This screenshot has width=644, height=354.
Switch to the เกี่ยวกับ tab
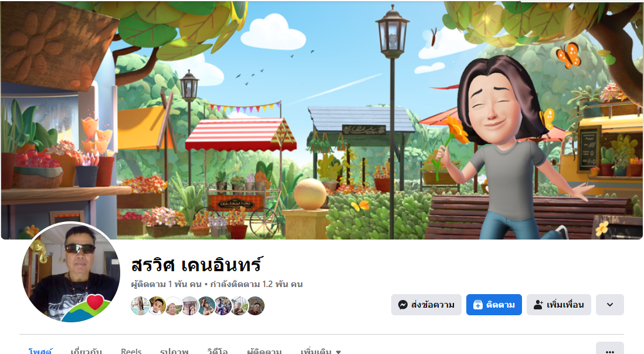click(86, 351)
